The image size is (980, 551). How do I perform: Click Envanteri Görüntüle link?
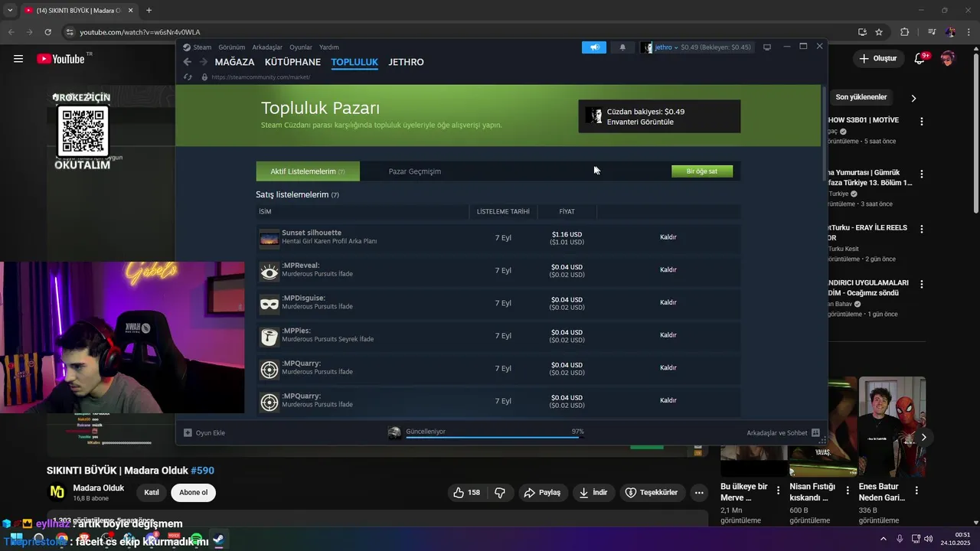(x=640, y=122)
